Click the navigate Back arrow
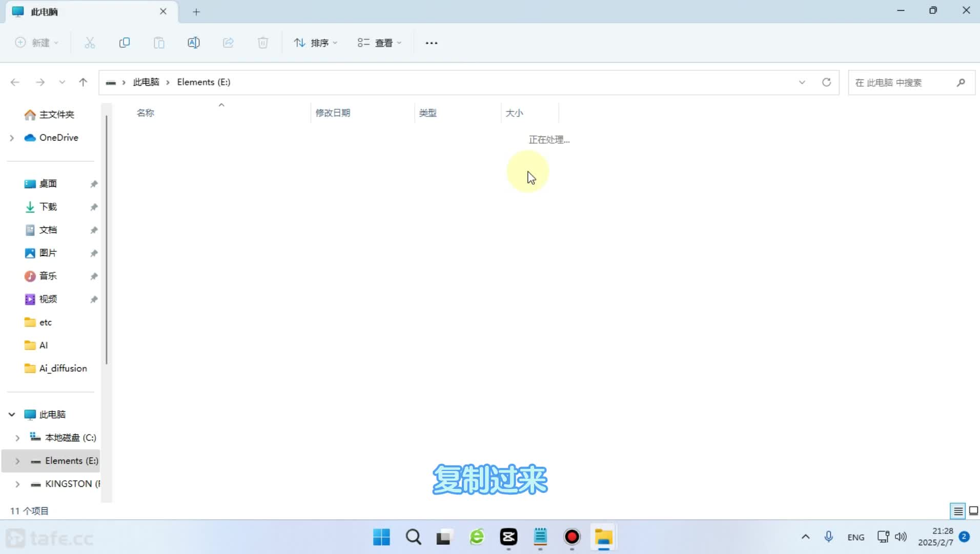The width and height of the screenshot is (980, 554). point(15,82)
